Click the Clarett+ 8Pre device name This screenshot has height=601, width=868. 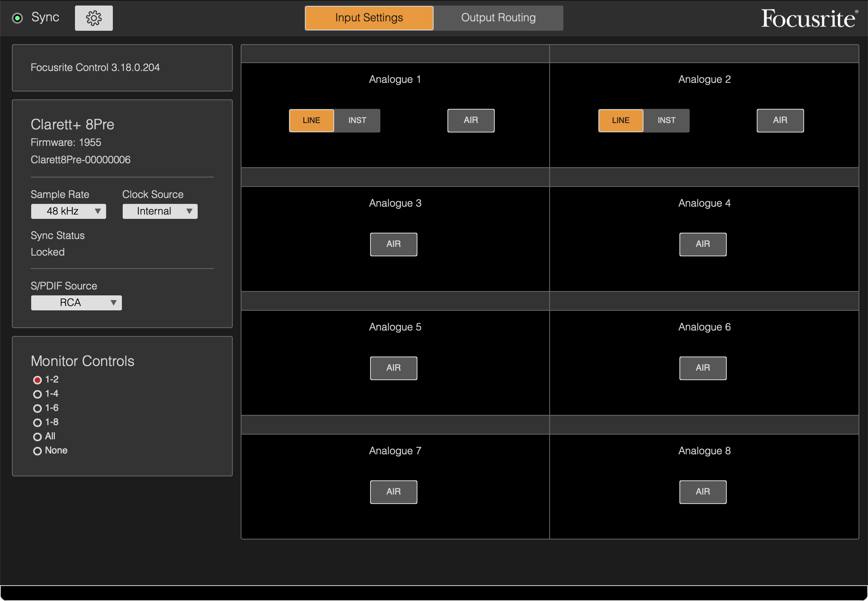(x=73, y=125)
